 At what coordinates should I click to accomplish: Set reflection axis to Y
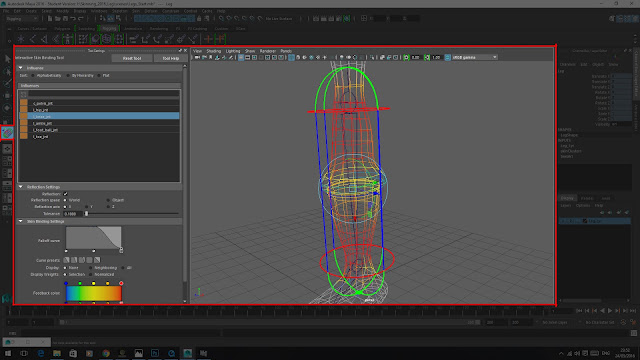(x=87, y=207)
